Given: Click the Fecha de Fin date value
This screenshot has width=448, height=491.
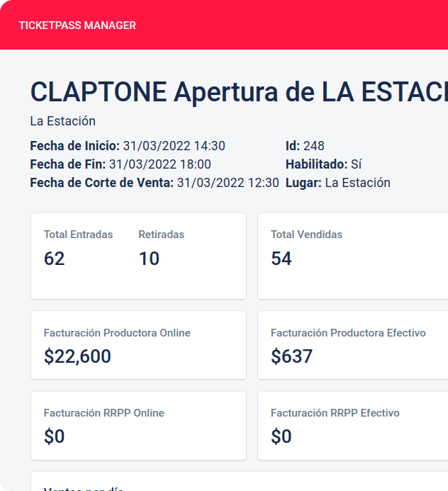Looking at the screenshot, I should click(x=159, y=164).
